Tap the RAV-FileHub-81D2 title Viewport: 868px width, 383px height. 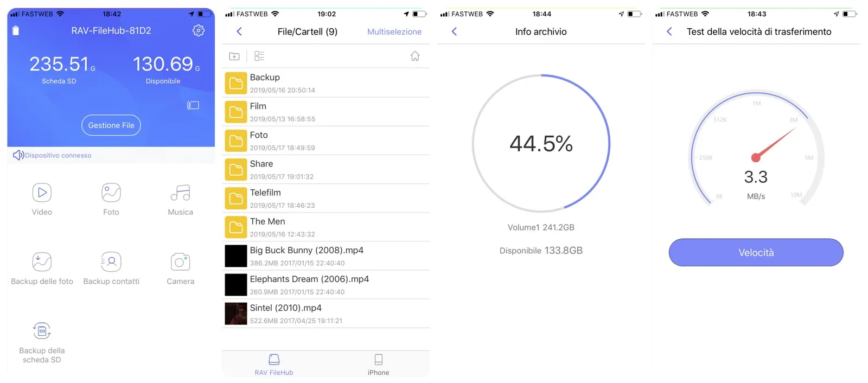pos(111,31)
